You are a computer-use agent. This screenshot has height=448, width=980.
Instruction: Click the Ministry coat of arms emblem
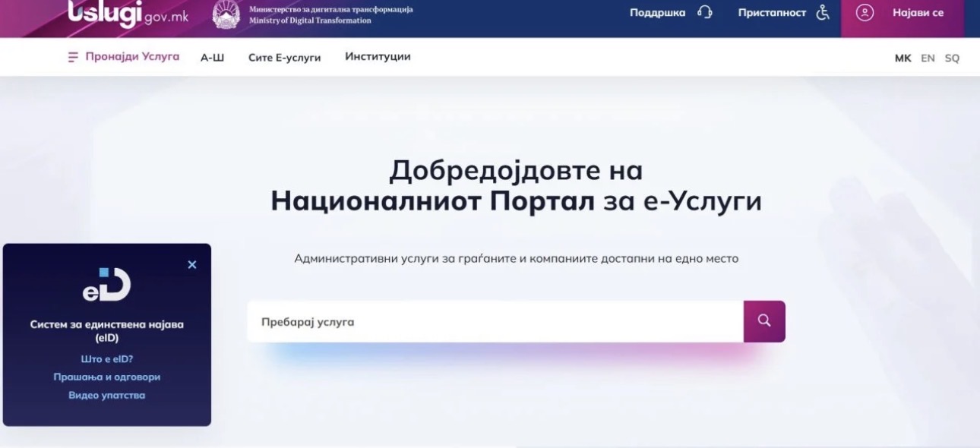click(226, 14)
